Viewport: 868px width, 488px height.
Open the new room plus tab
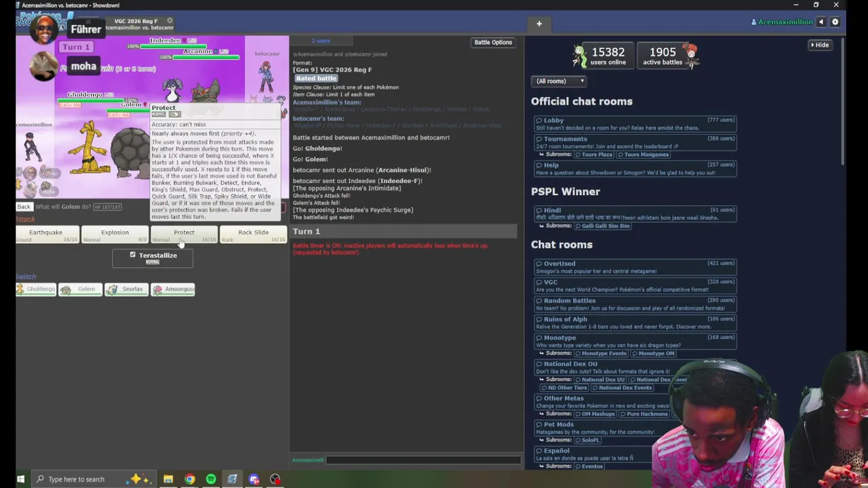pos(539,24)
